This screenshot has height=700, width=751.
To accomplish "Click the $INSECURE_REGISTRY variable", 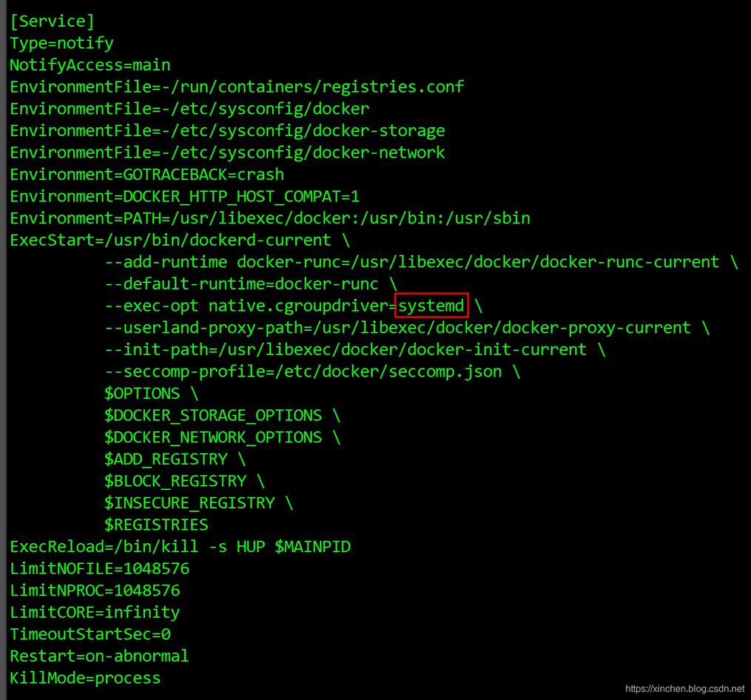I will tap(189, 503).
